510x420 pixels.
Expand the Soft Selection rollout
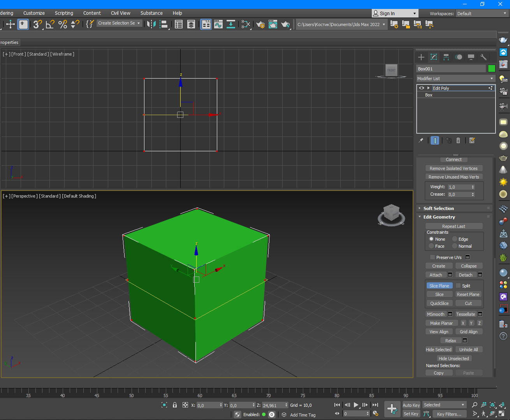(x=438, y=208)
